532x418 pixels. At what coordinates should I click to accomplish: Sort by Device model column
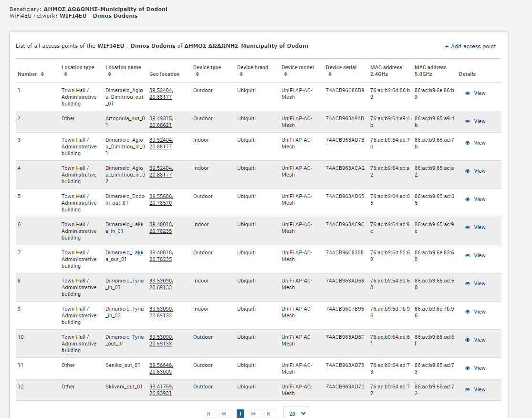tap(285, 74)
